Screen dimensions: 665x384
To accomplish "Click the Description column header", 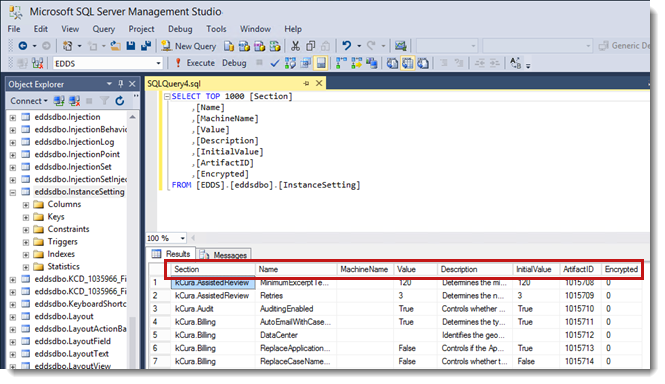I will coord(475,269).
